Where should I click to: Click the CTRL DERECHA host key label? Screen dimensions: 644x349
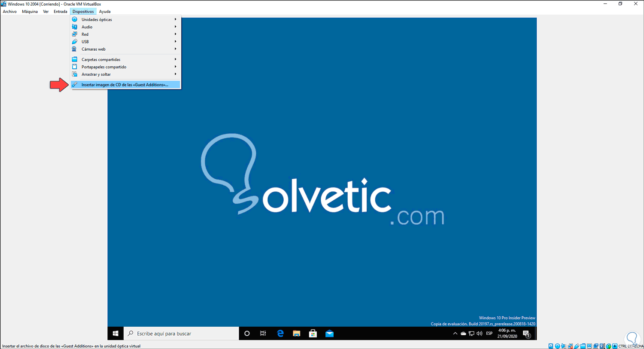point(630,346)
